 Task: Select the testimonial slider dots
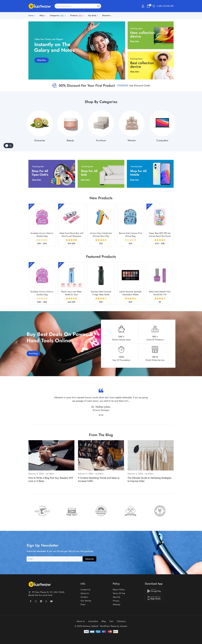101,415
